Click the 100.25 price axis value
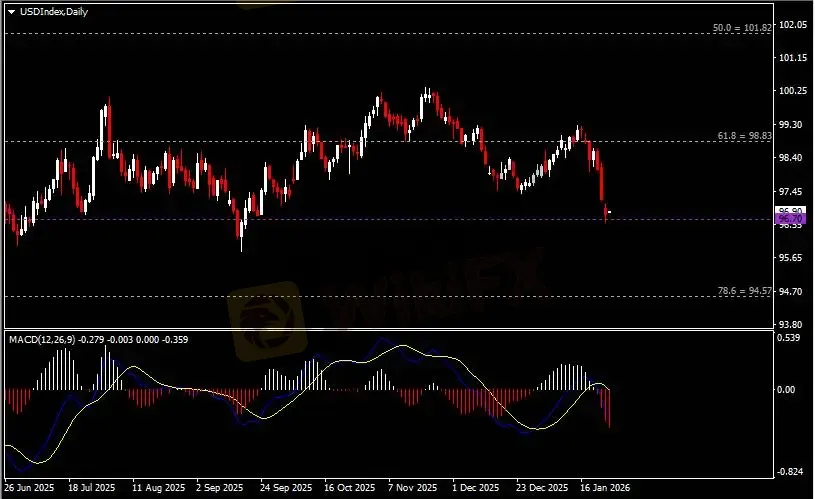The height and width of the screenshot is (499, 815). [793, 90]
